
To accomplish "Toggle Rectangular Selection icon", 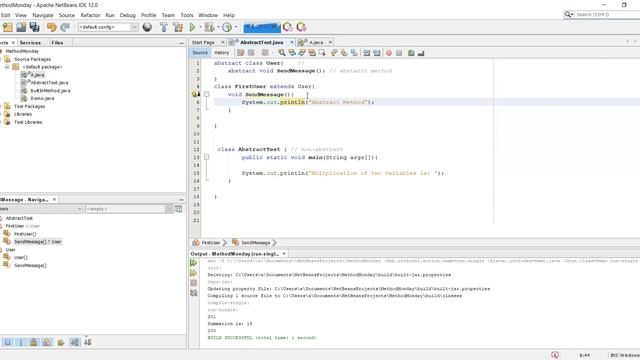I will click(322, 53).
